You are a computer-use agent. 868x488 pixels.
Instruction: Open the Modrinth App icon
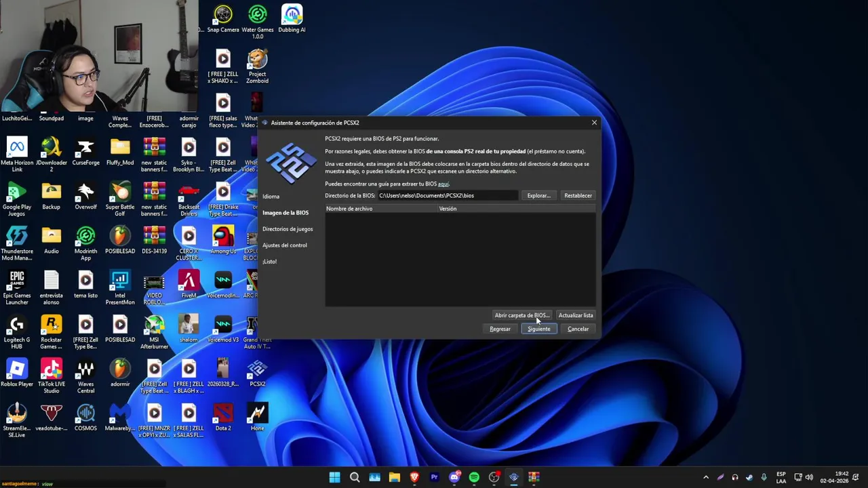(x=85, y=243)
